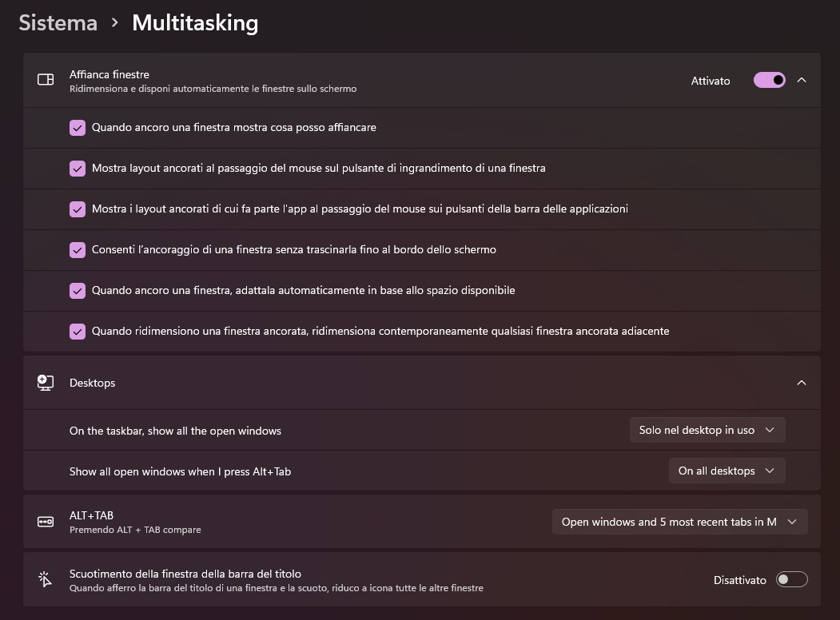This screenshot has height=620, width=840.
Task: Open the "Solo nel desktop in uso" dropdown
Action: click(707, 430)
